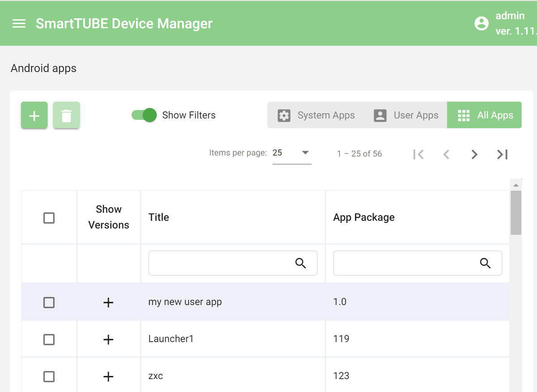Switch to System Apps tab
537x392 pixels.
pos(316,115)
